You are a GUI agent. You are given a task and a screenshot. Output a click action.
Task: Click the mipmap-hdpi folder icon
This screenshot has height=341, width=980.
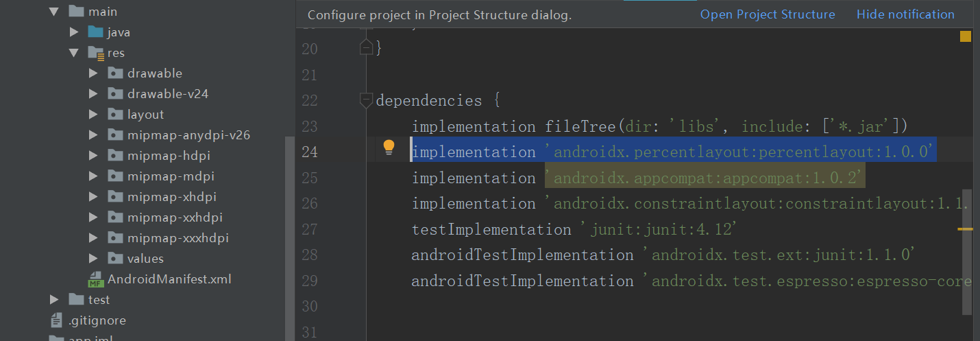click(115, 156)
